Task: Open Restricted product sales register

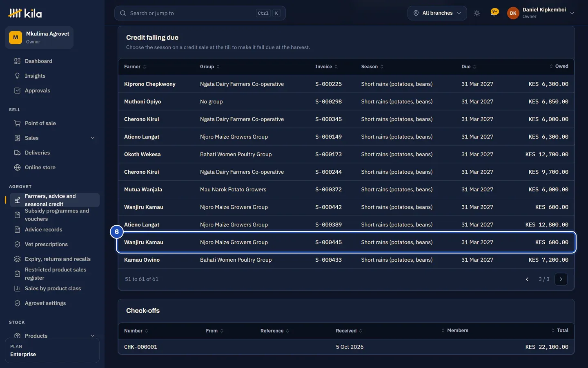Action: click(55, 274)
